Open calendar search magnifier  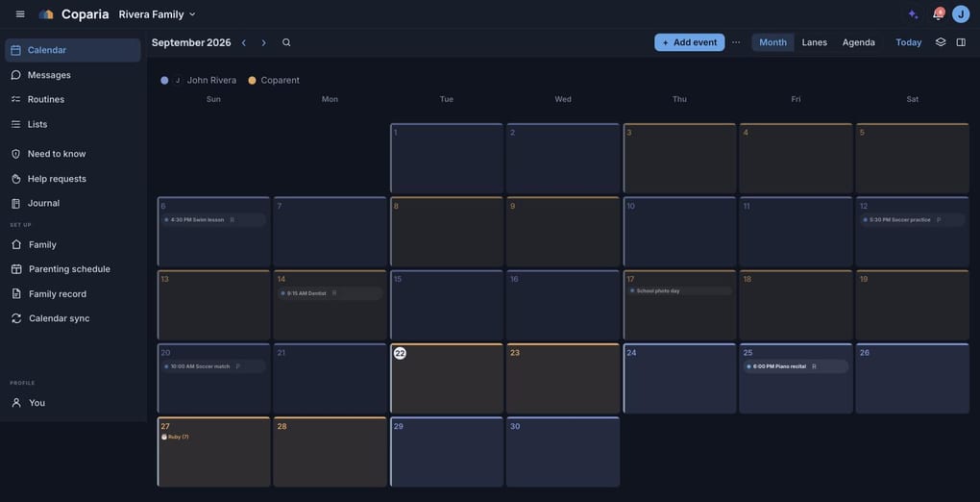tap(286, 42)
